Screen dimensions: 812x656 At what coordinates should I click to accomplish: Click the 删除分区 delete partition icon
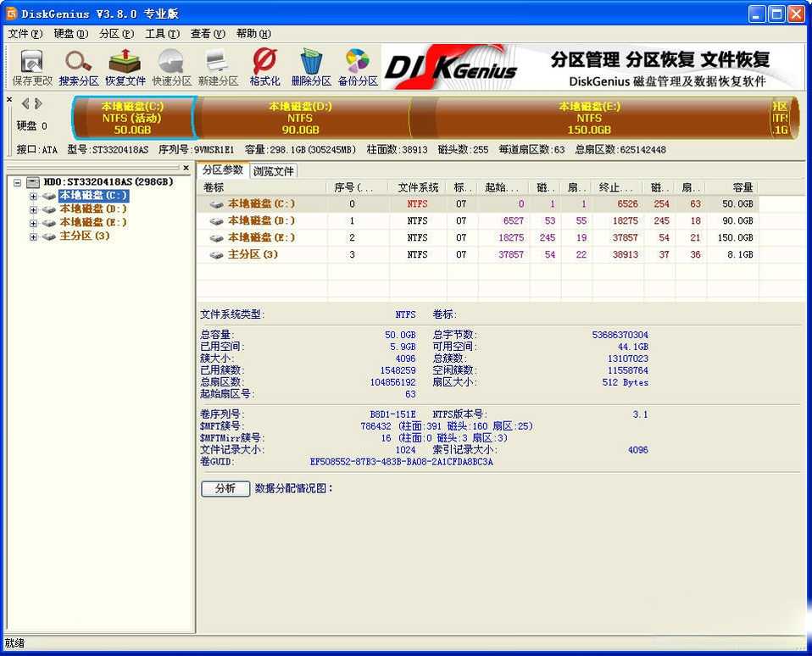tap(311, 67)
